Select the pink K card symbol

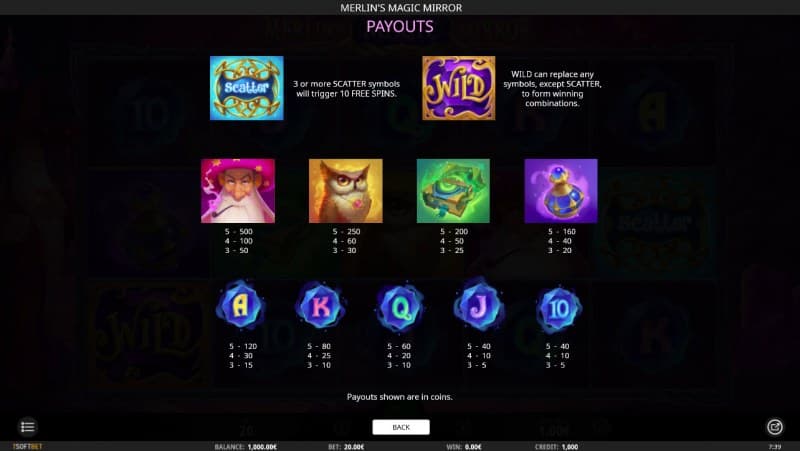[320, 307]
